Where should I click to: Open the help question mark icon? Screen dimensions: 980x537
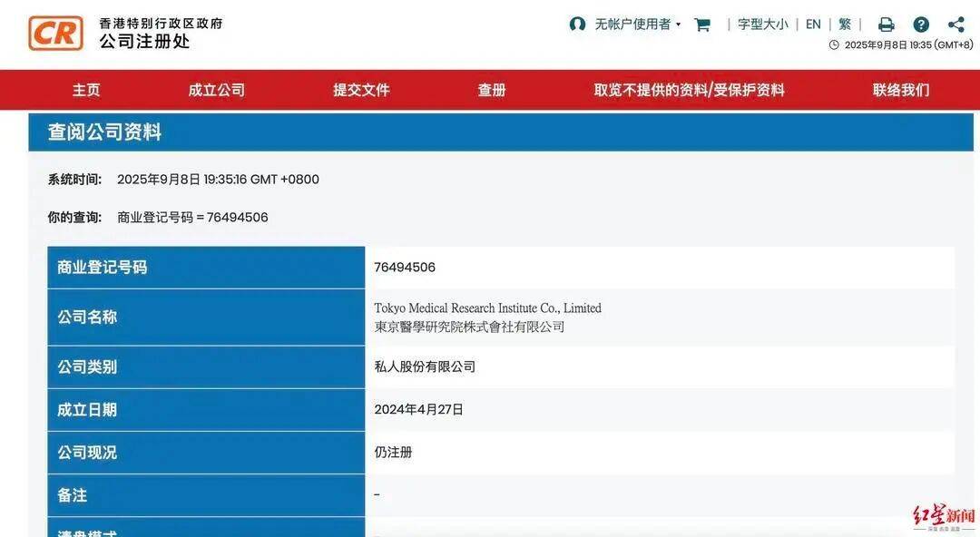pos(921,24)
